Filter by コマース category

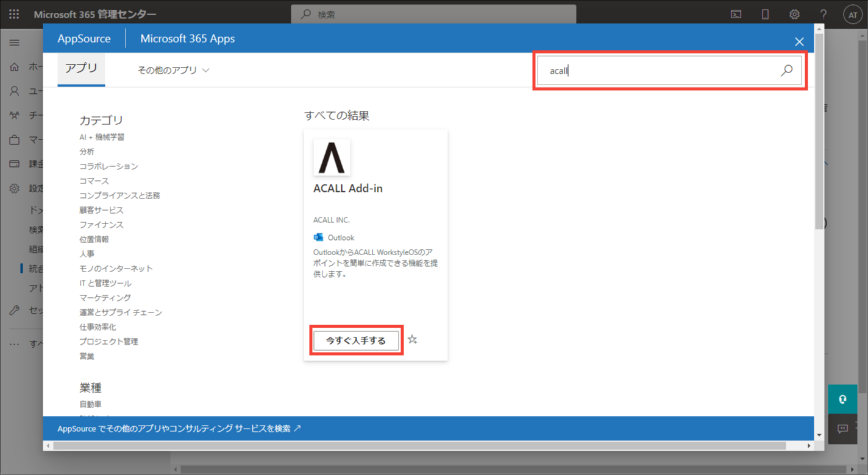(94, 181)
